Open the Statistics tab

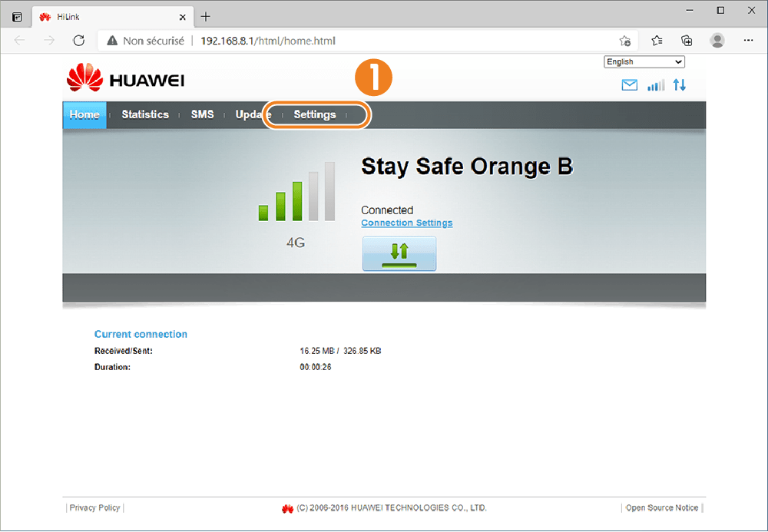coord(145,114)
